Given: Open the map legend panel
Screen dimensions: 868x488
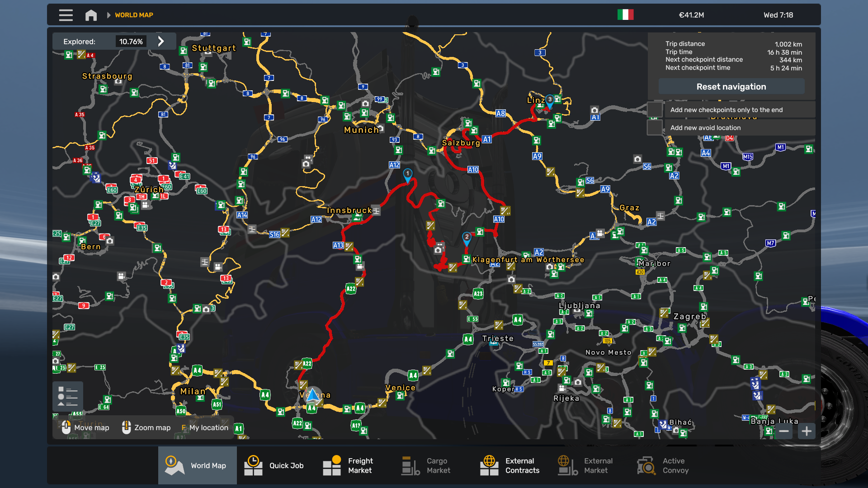Looking at the screenshot, I should [x=68, y=396].
